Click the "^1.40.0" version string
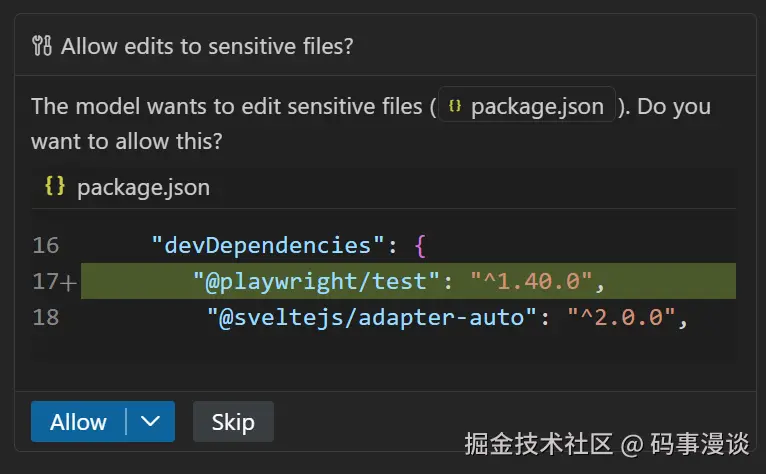Viewport: 766px width, 474px height. point(532,282)
